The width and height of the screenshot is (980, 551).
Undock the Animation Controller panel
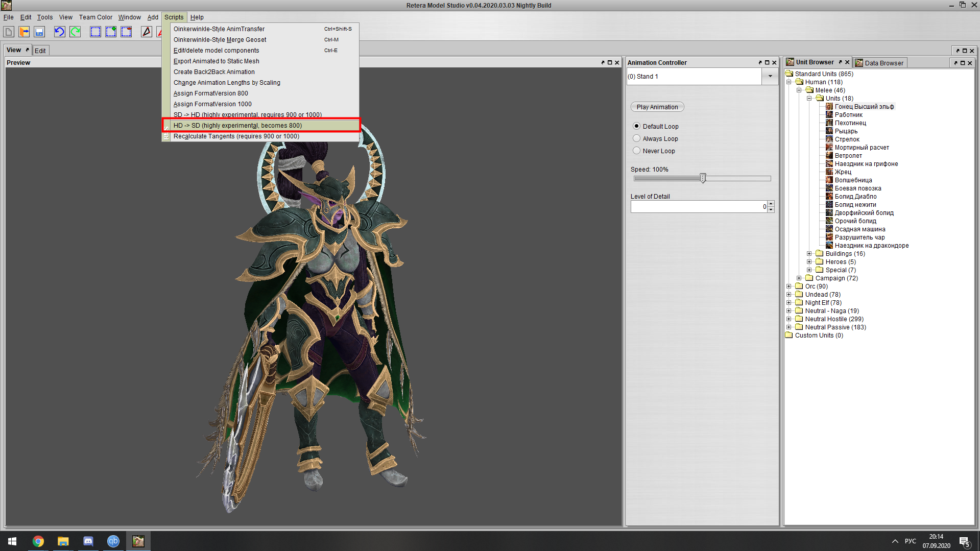760,63
